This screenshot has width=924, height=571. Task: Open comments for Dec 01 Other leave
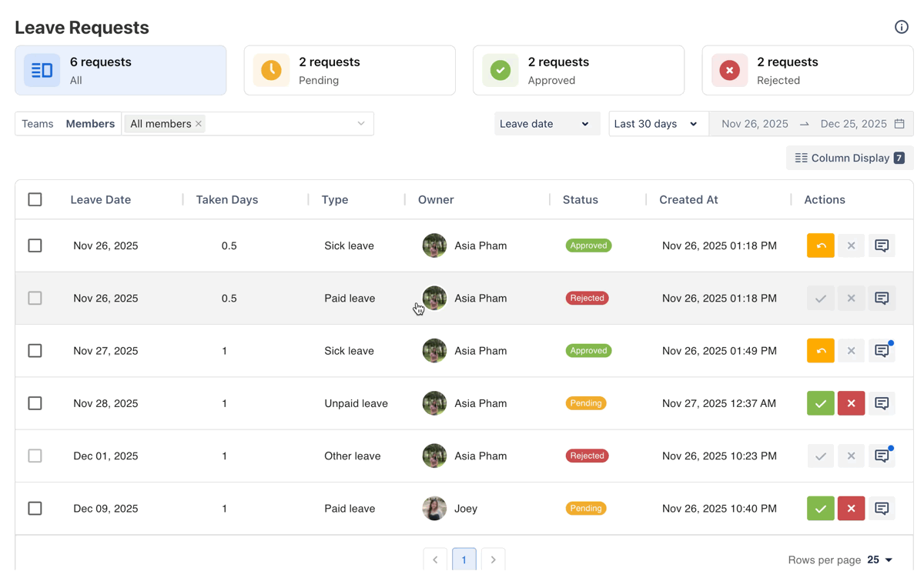coord(882,456)
